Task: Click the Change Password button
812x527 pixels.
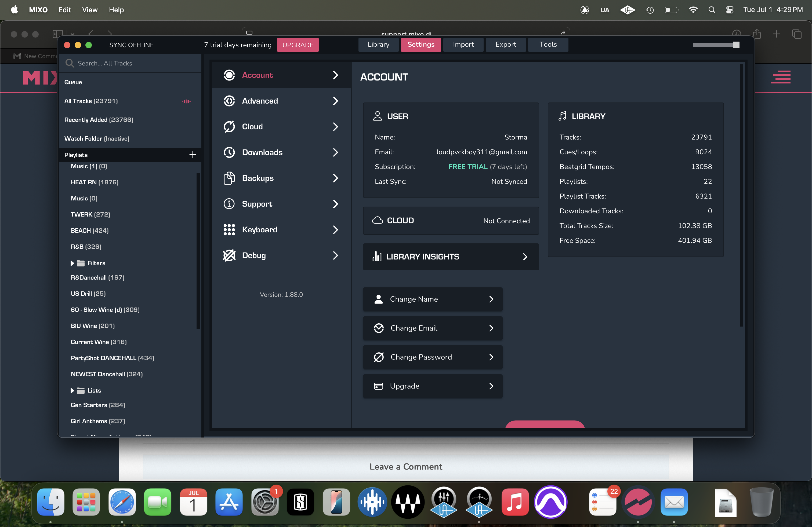Action: tap(432, 357)
